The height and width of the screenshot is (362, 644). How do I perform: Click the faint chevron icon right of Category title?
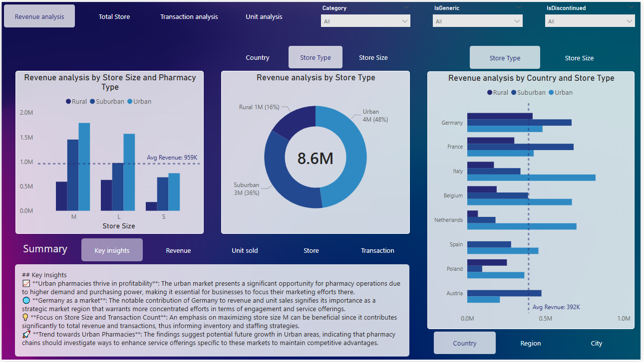coord(406,7)
